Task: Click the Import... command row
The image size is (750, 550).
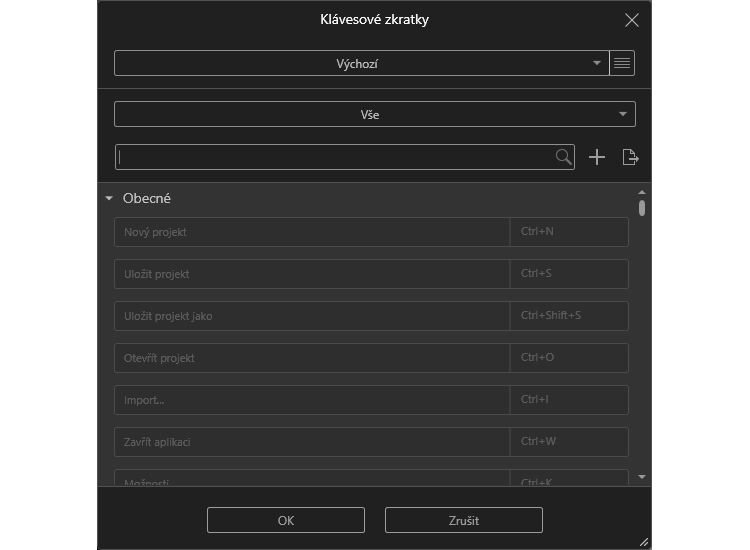Action: pos(311,400)
